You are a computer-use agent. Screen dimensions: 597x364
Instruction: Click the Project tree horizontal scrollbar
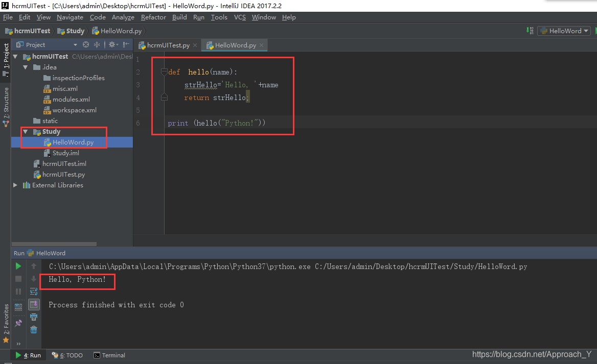pyautogui.click(x=54, y=244)
